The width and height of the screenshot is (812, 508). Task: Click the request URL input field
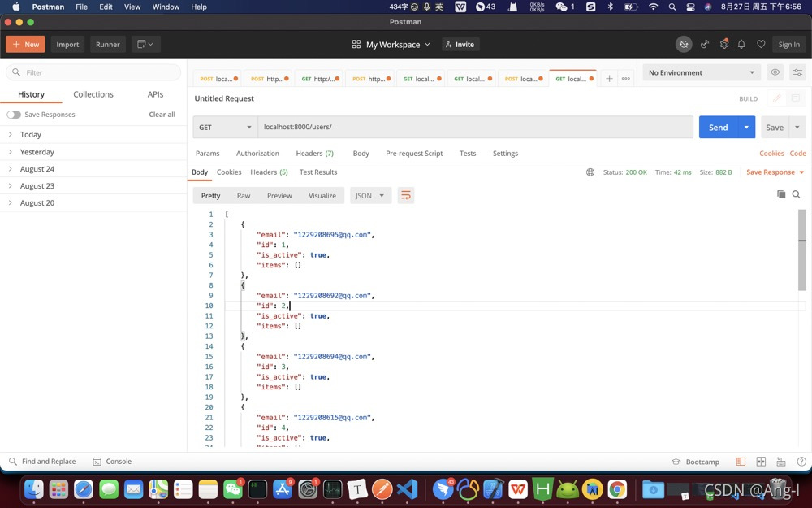tap(475, 127)
